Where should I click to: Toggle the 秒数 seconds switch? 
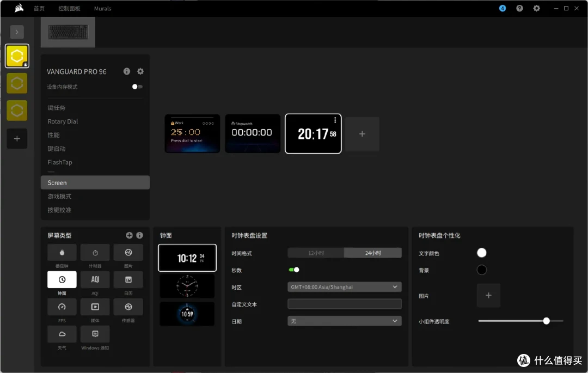coord(294,270)
